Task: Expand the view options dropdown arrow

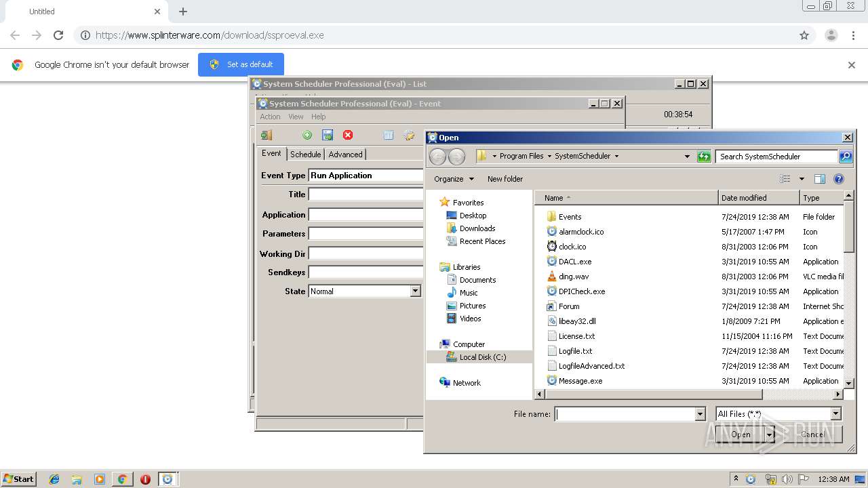Action: pyautogui.click(x=802, y=179)
